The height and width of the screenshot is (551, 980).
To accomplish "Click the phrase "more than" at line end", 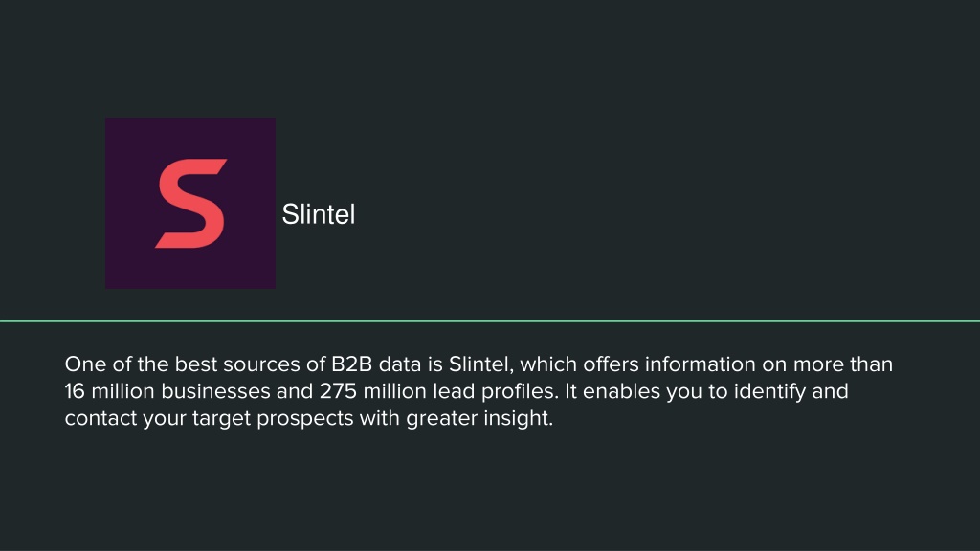I will [843, 364].
